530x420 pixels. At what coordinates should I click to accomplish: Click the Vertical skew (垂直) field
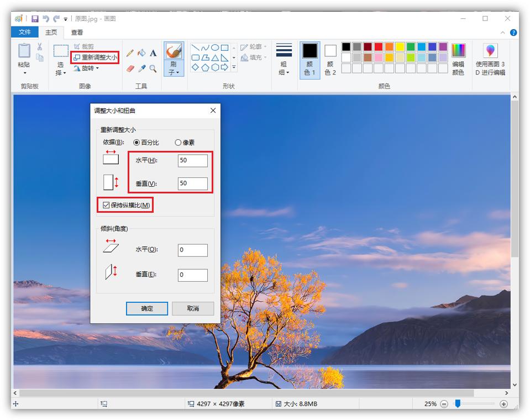pyautogui.click(x=193, y=275)
